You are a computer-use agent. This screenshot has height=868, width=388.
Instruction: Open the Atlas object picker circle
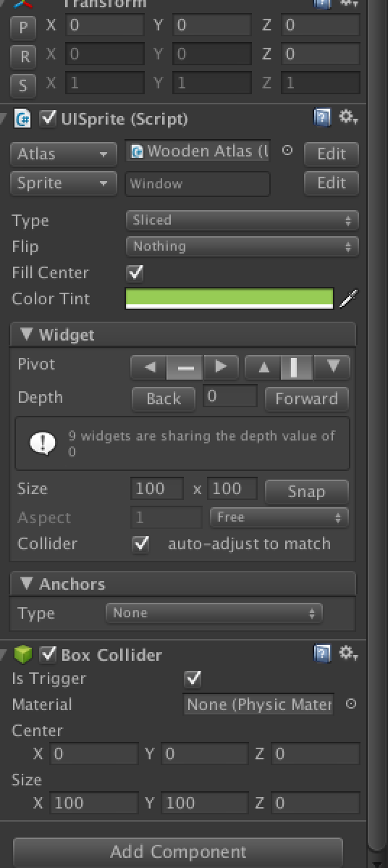[x=287, y=150]
